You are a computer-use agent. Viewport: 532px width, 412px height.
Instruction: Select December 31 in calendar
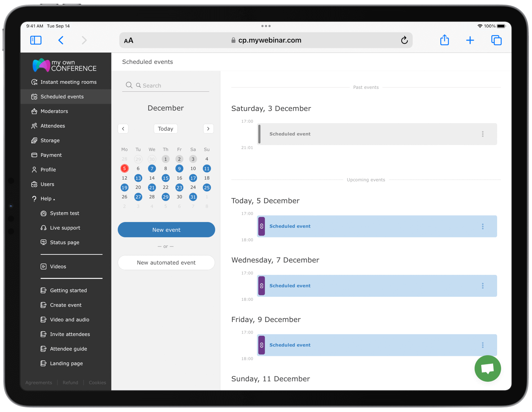click(193, 197)
